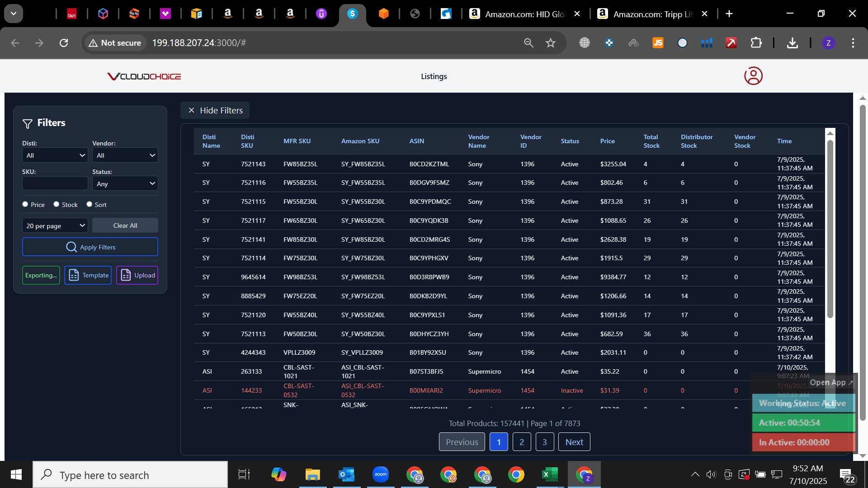868x488 pixels.
Task: Click Clear All button
Action: 125,225
